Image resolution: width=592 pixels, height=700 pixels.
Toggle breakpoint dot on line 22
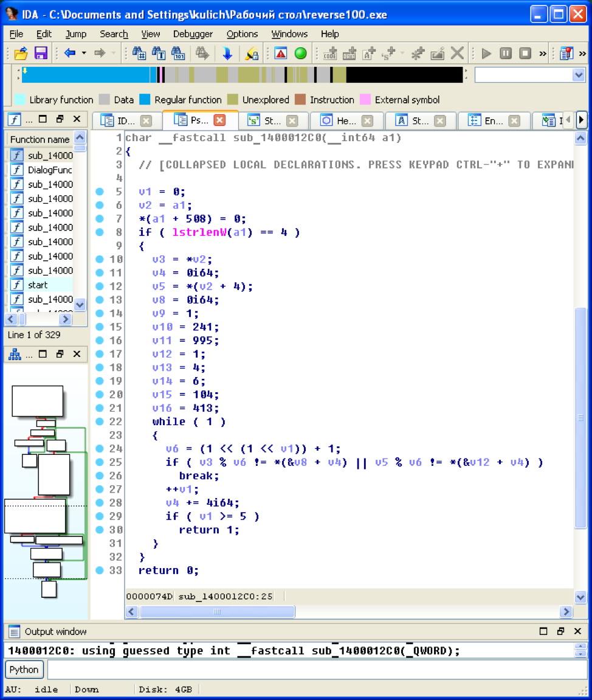point(100,421)
